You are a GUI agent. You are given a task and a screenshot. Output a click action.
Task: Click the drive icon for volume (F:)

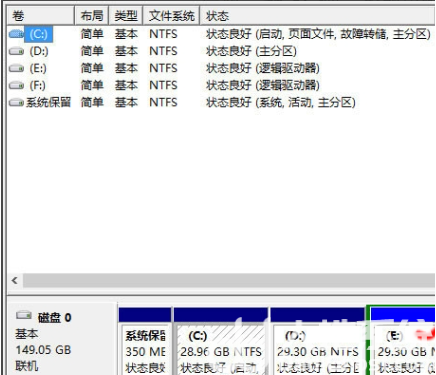pos(16,85)
